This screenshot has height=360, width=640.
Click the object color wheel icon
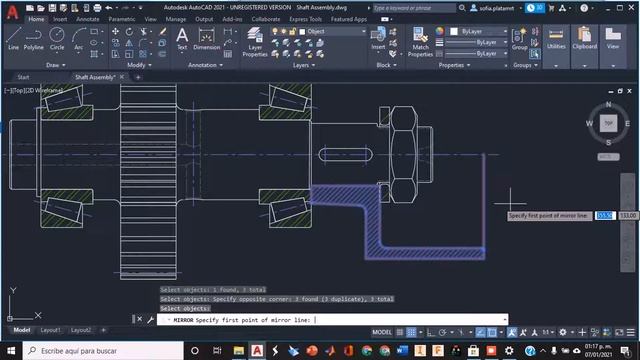(439, 31)
